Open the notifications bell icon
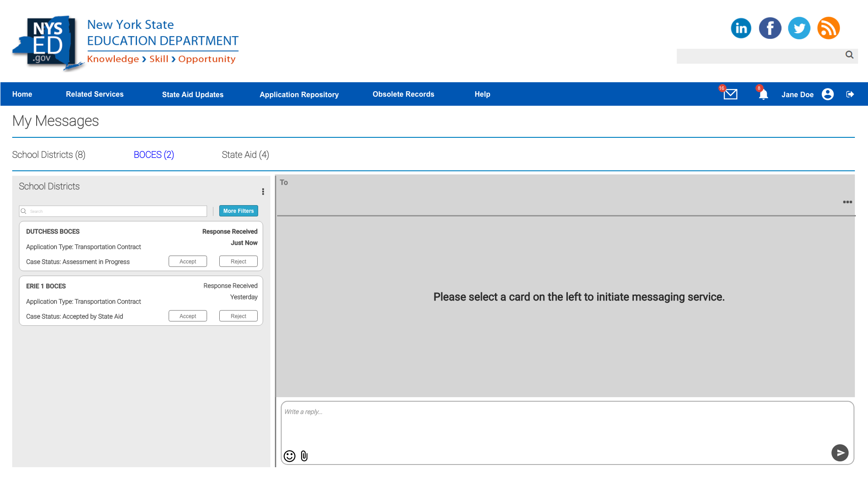This screenshot has height=488, width=868. (763, 94)
